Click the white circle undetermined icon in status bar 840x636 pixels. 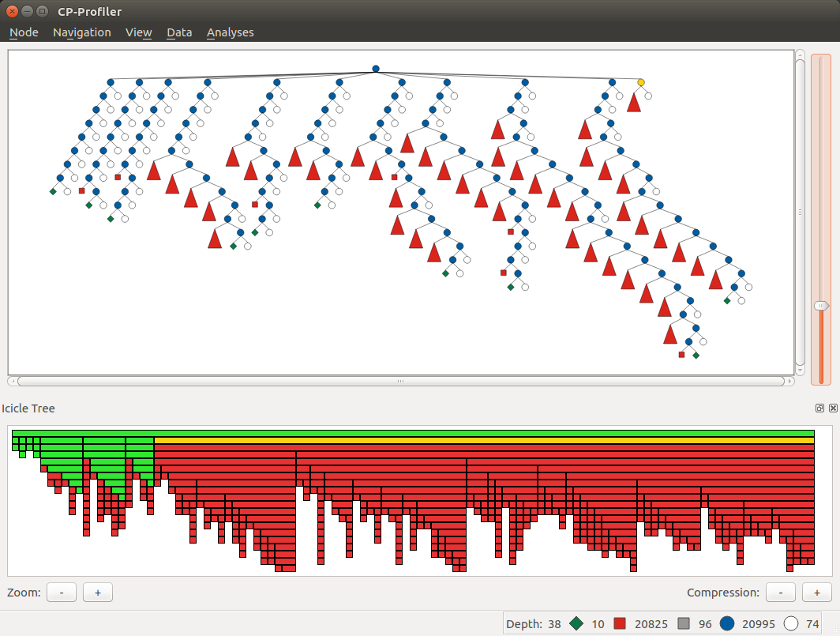[x=791, y=623]
